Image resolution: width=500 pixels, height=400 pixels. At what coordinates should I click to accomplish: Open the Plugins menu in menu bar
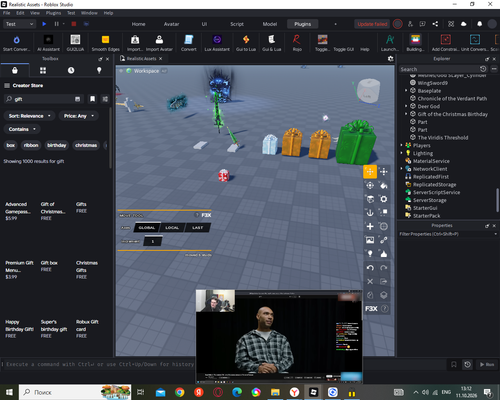tap(53, 13)
